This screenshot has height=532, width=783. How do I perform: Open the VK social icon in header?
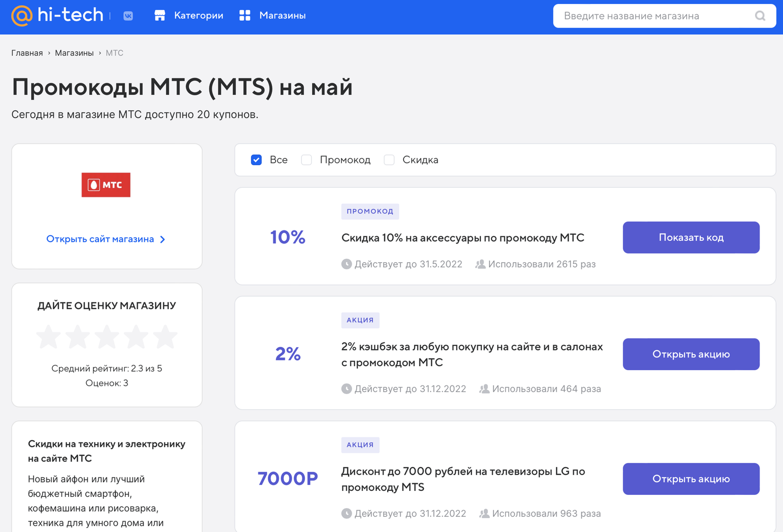point(128,16)
